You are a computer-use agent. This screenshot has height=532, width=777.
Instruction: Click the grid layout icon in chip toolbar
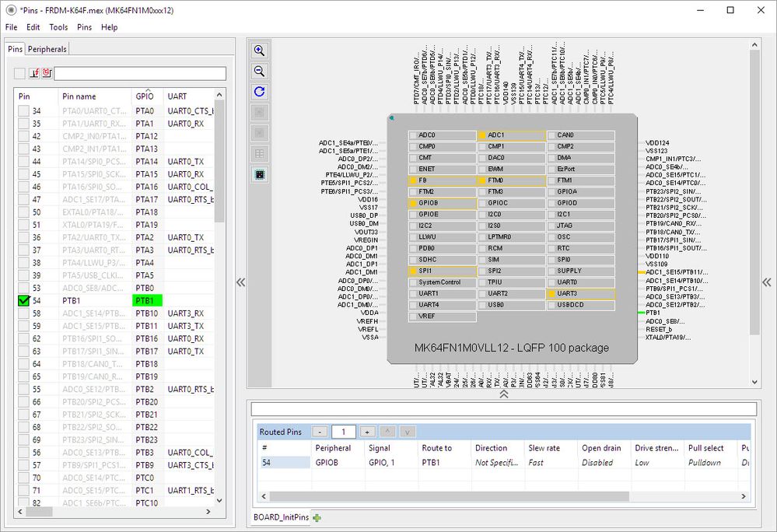(259, 153)
